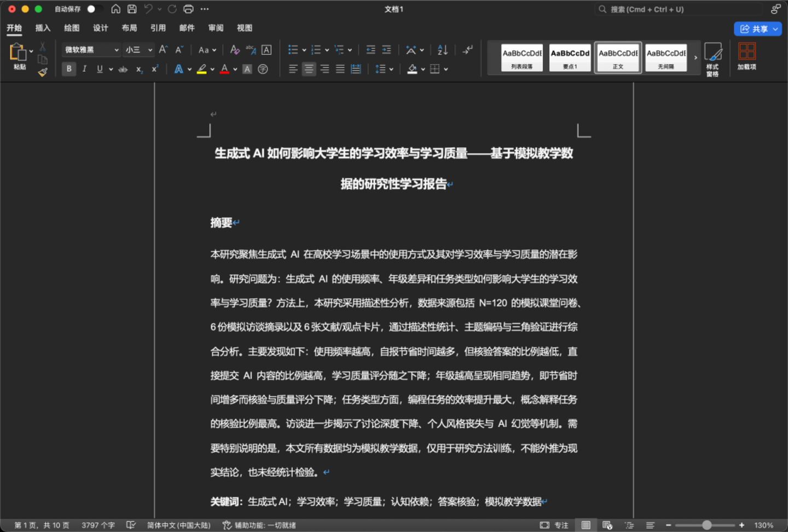The width and height of the screenshot is (788, 532).
Task: Click the Distributed alignment icon
Action: pos(356,69)
